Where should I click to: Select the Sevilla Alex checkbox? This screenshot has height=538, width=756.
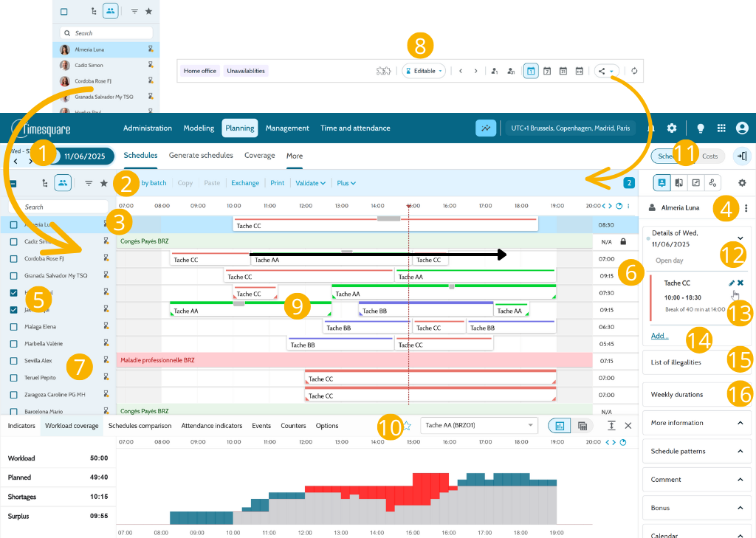pyautogui.click(x=14, y=361)
